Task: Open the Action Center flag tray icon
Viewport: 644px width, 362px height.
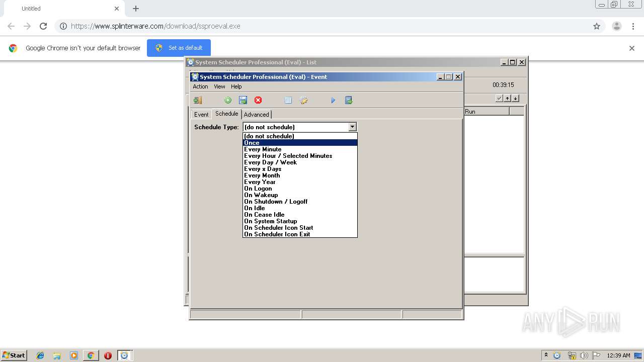Action: coord(596,355)
